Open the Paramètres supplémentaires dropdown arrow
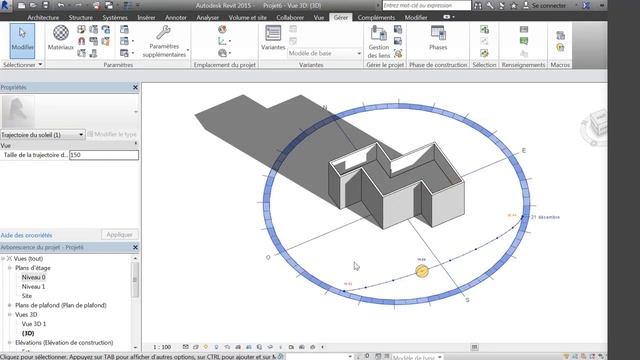This screenshot has width=640, height=360. [188, 51]
